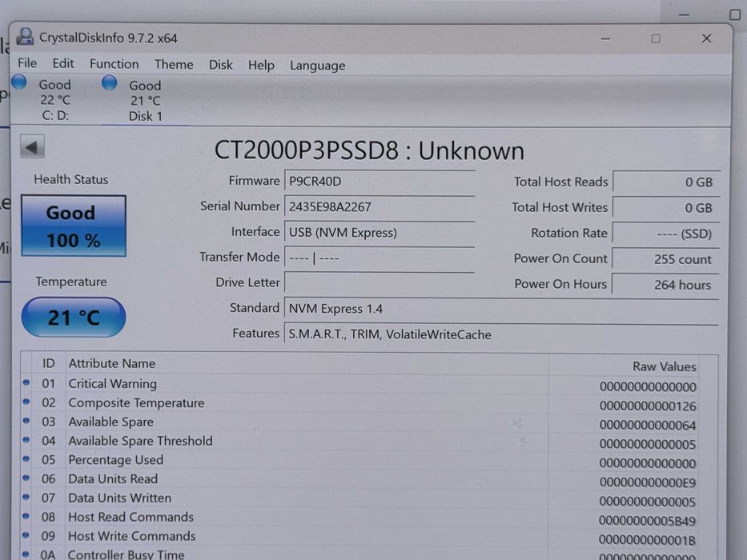
Task: Click status dot for Available Spare Threshold row
Action: (26, 440)
